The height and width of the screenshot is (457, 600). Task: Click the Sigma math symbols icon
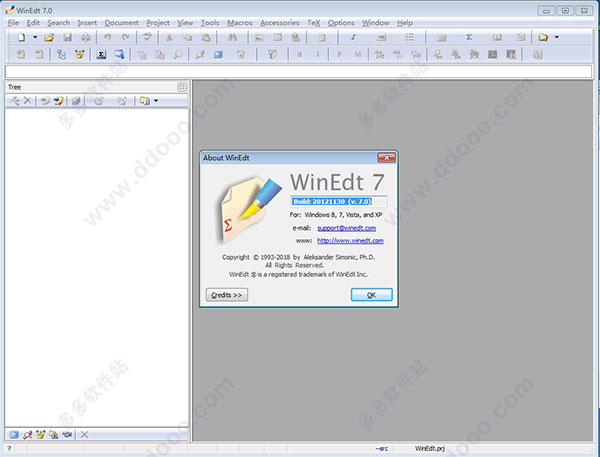(x=469, y=37)
